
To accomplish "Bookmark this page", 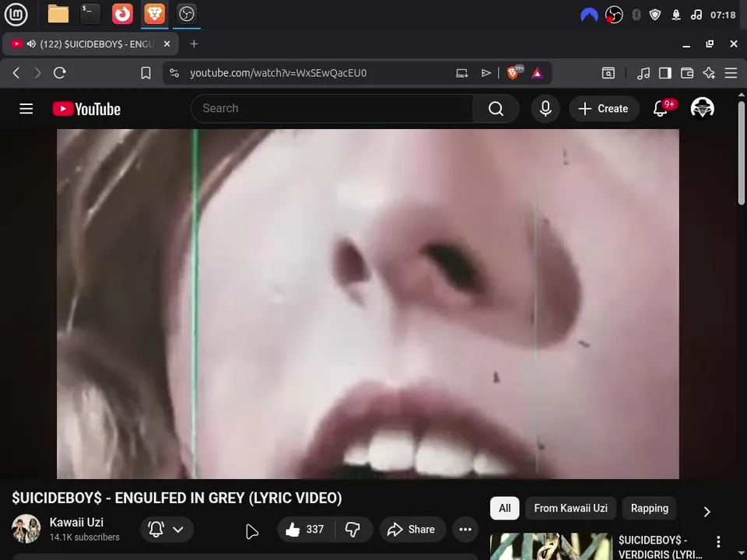I will point(146,73).
